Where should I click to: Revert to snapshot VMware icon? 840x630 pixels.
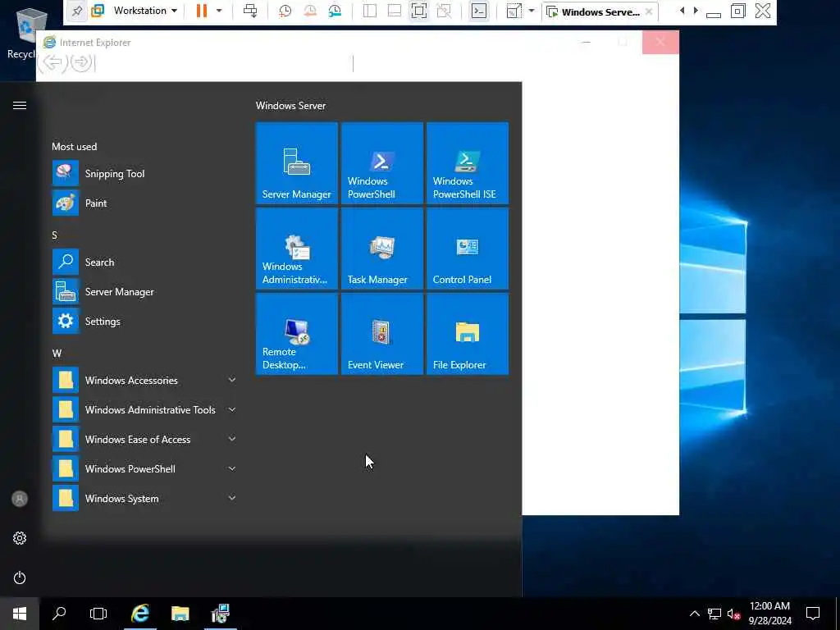tap(309, 11)
